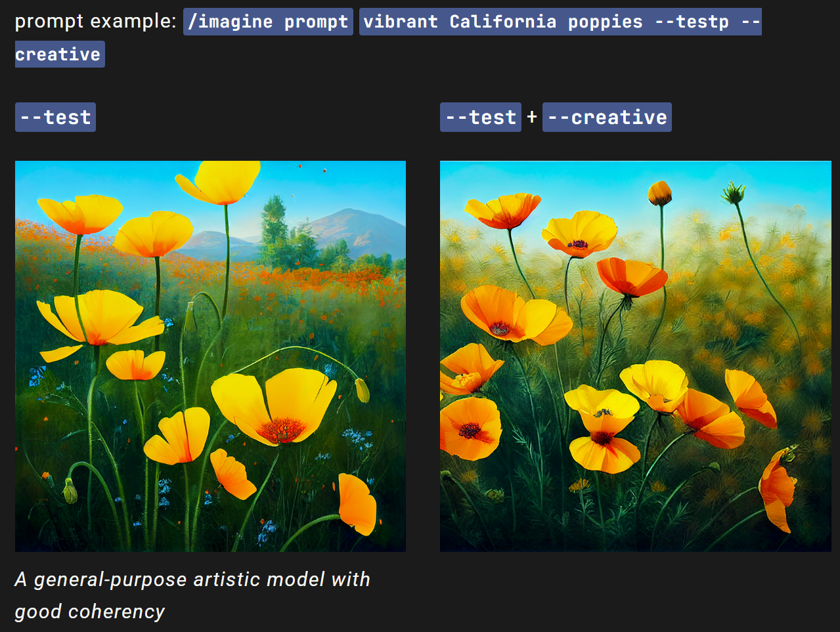
Task: Click the vibrant California poppies prompt code
Action: point(560,22)
